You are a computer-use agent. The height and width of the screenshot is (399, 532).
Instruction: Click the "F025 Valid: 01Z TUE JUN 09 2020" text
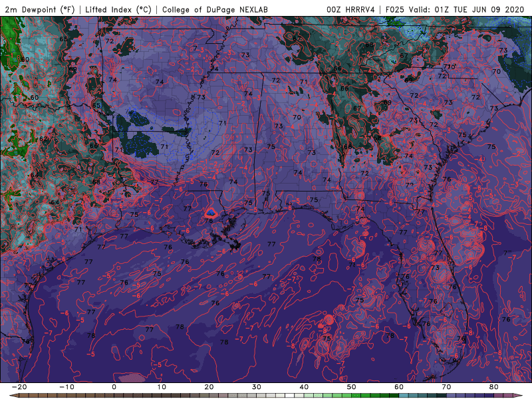(x=455, y=9)
